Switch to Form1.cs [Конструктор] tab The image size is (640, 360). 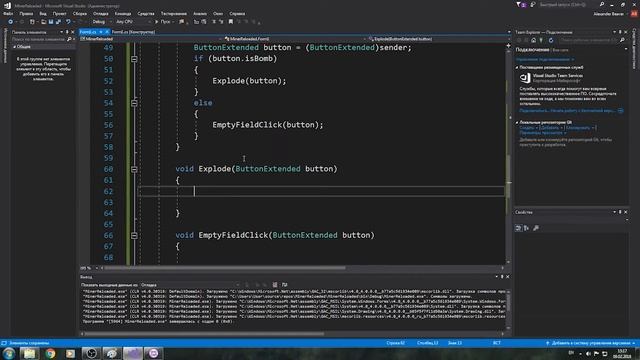[x=133, y=32]
